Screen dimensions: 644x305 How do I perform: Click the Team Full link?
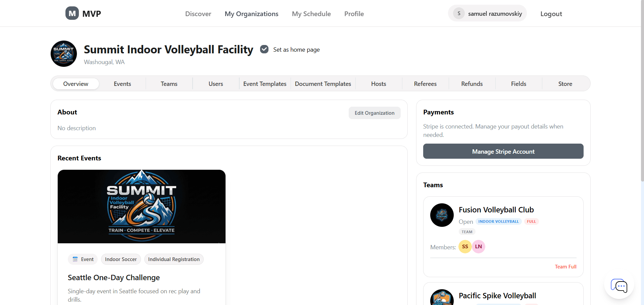(565, 266)
